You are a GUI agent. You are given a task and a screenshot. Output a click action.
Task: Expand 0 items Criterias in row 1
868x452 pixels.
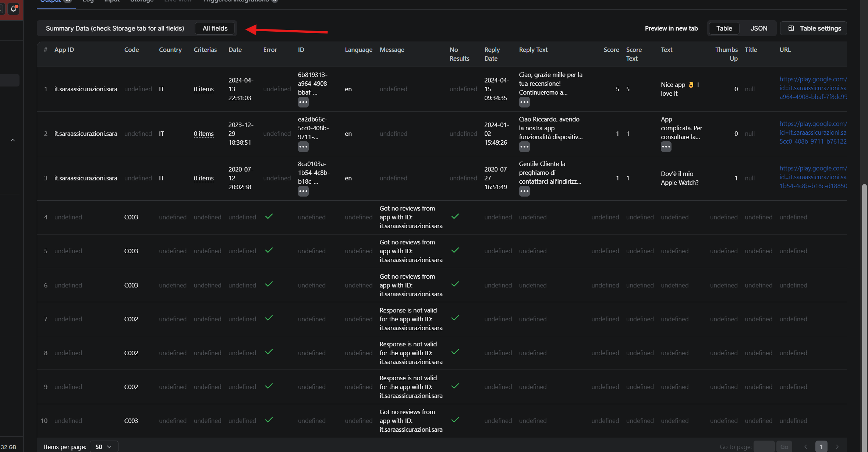coord(203,89)
